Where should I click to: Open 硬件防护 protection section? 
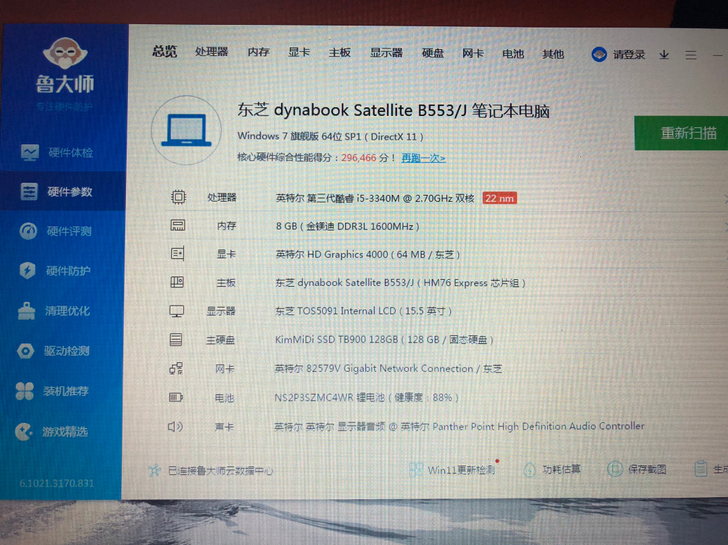(x=55, y=270)
